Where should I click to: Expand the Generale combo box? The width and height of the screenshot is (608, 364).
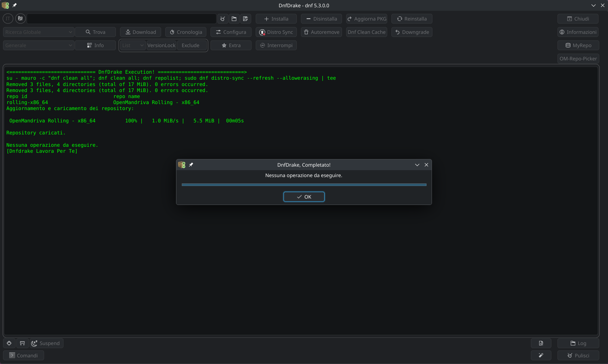click(39, 45)
